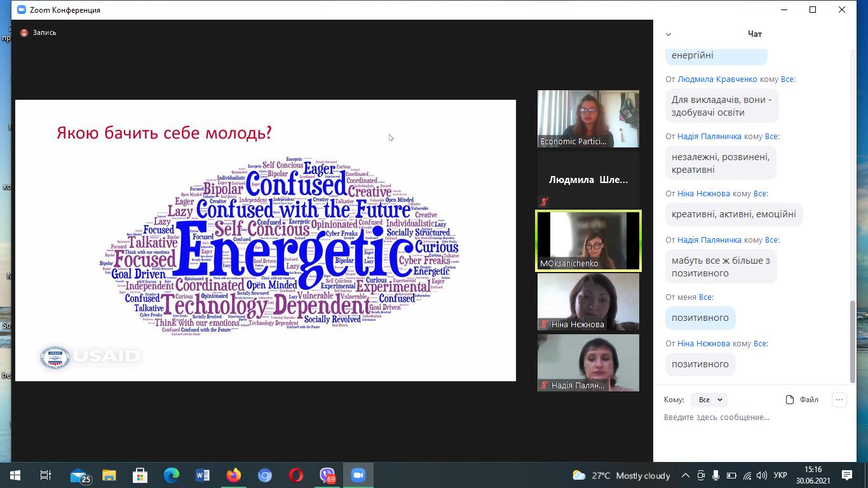The image size is (868, 488).
Task: Click Ніна Нєжнова above 'креативні, активні' message
Action: click(703, 194)
